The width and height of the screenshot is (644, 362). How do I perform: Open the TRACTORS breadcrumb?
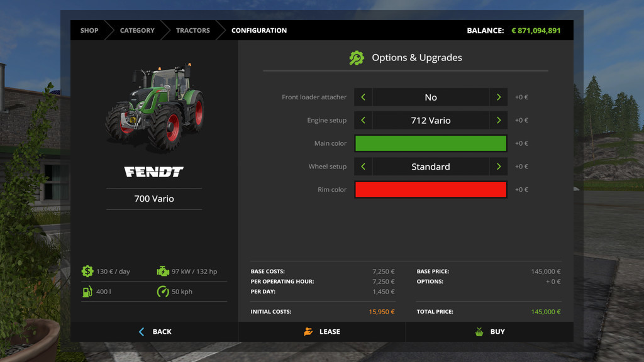pyautogui.click(x=192, y=30)
